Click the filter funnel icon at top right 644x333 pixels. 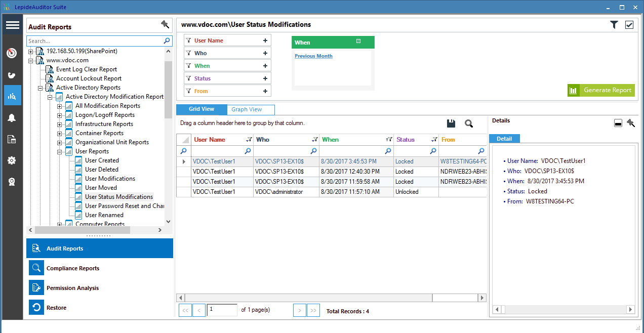(614, 25)
